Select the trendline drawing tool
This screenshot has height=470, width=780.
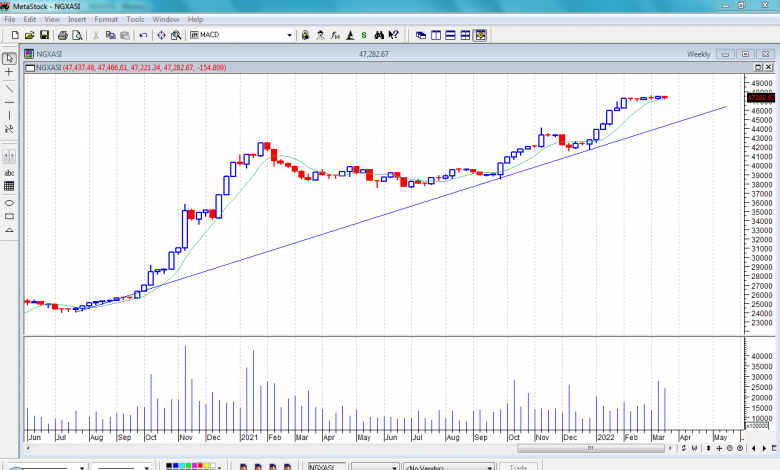coord(9,87)
